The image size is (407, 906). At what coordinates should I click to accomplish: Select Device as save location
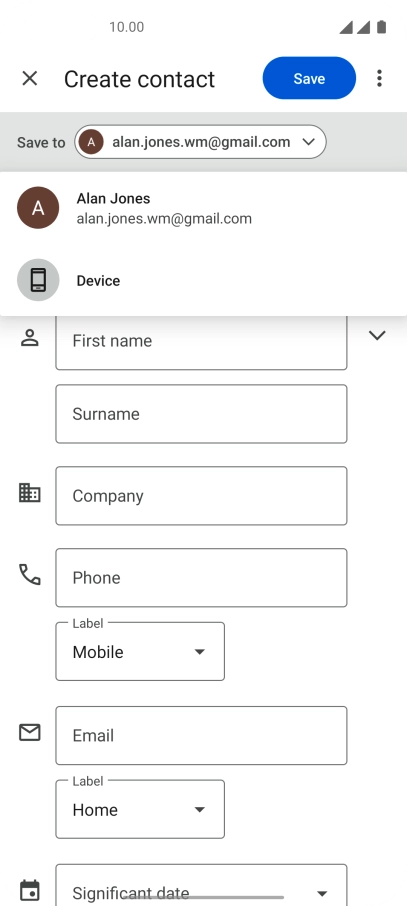pos(204,280)
